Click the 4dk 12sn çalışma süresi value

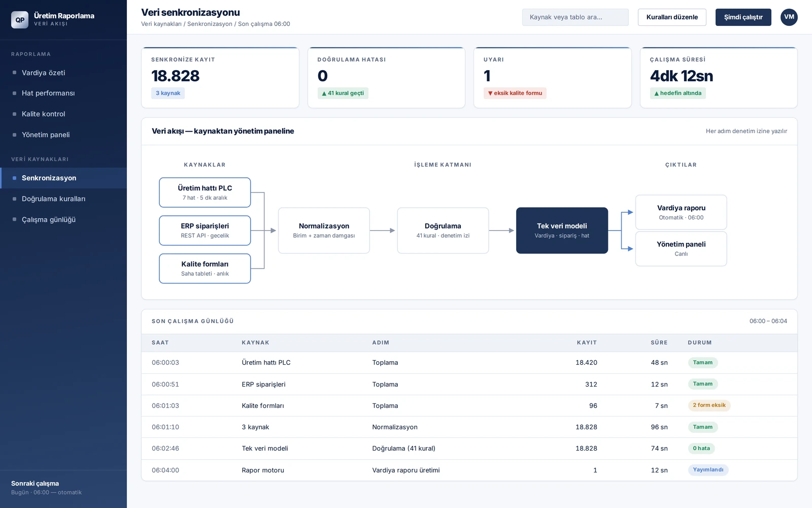click(682, 76)
